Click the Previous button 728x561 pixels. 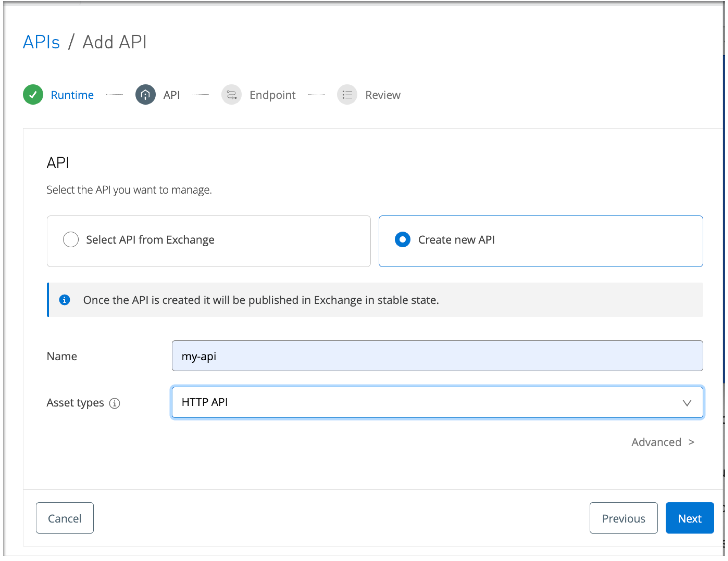(x=623, y=518)
